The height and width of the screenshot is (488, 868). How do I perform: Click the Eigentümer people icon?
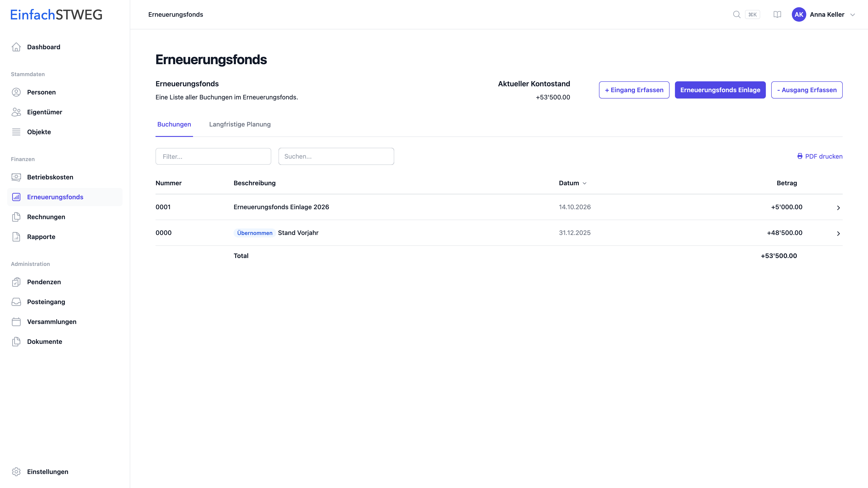click(16, 112)
